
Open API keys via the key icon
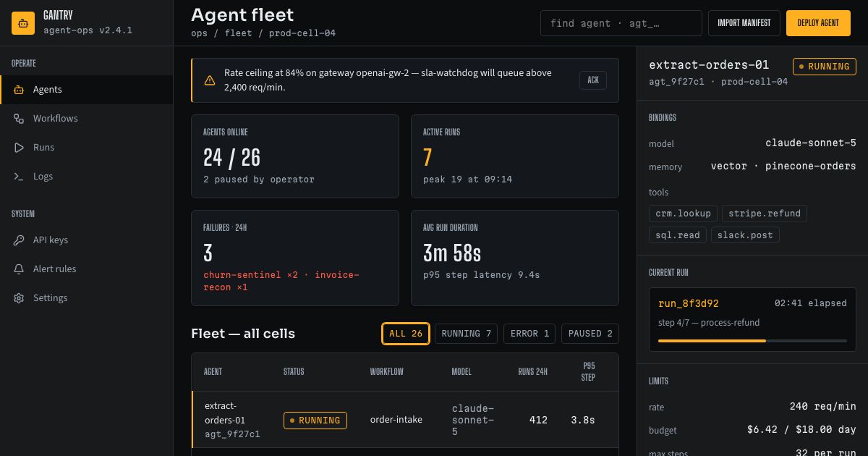pos(19,240)
